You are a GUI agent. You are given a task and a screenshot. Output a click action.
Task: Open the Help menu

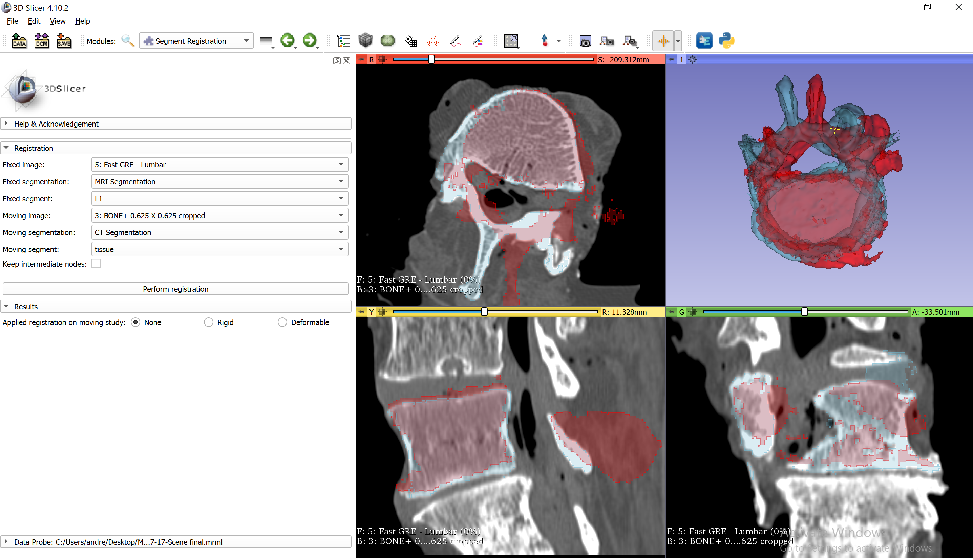click(x=82, y=21)
